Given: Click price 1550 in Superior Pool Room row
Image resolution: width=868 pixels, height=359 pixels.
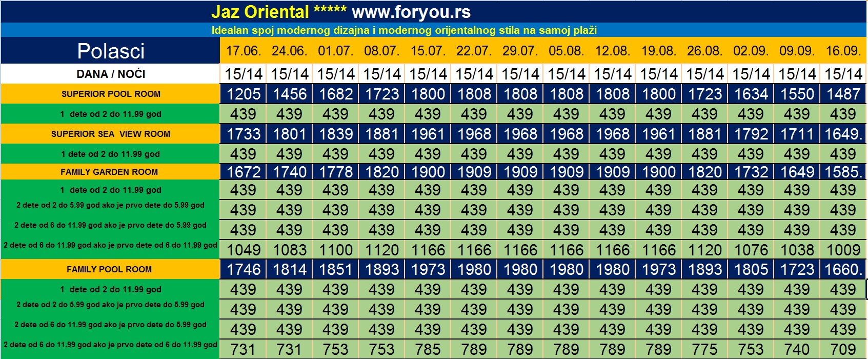Looking at the screenshot, I should coord(797,94).
